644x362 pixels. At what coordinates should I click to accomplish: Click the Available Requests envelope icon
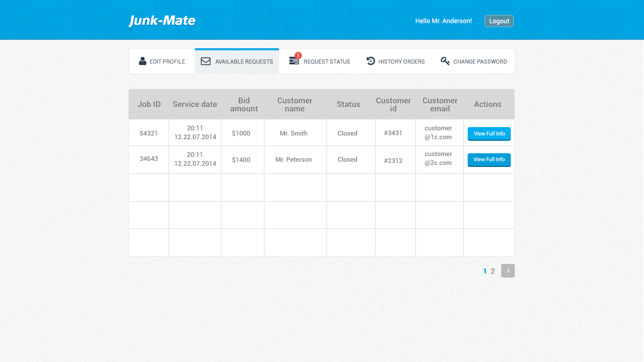coord(206,61)
